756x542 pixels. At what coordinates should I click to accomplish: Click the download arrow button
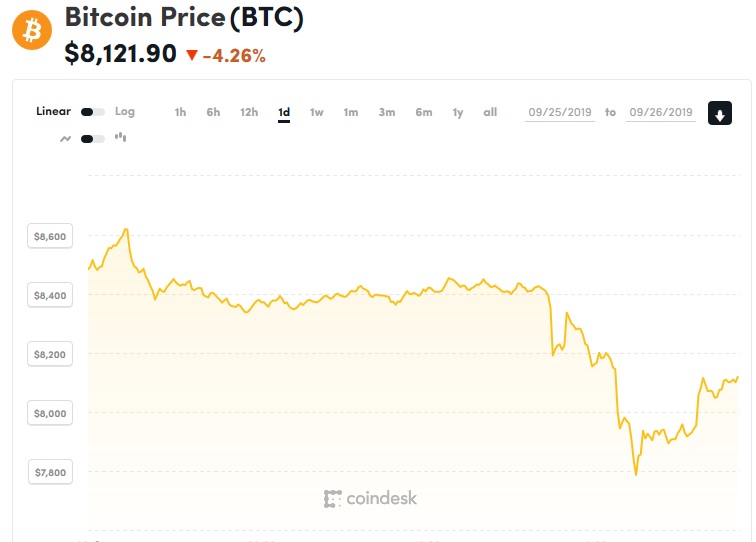pos(719,114)
